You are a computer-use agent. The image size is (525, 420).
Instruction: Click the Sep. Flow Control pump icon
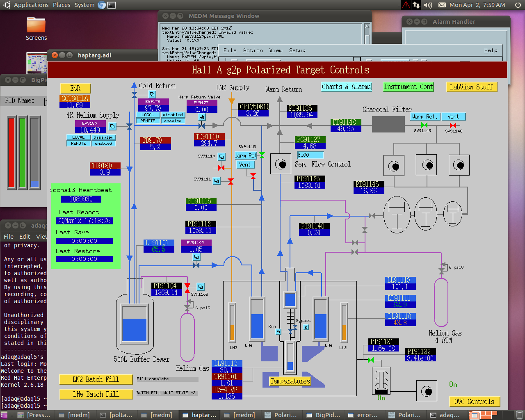point(281,164)
